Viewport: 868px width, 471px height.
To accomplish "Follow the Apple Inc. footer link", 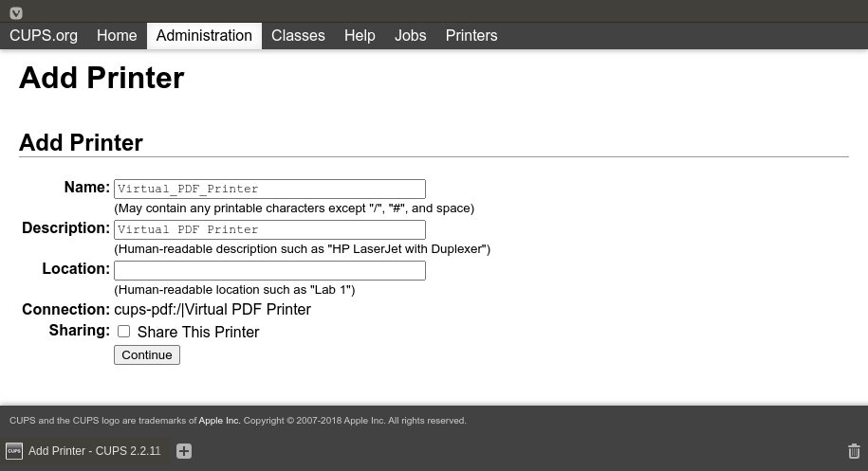I will [x=219, y=421].
